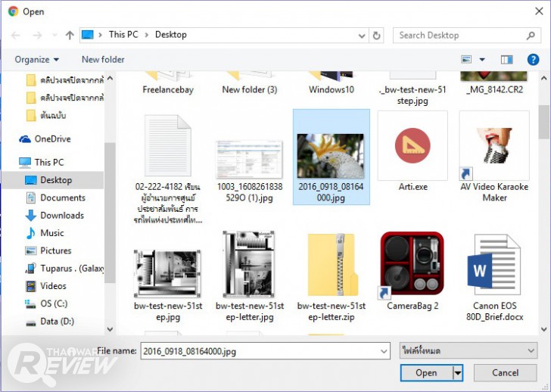Click the File name input field
Viewport: 551px width, 392px height.
click(x=265, y=351)
